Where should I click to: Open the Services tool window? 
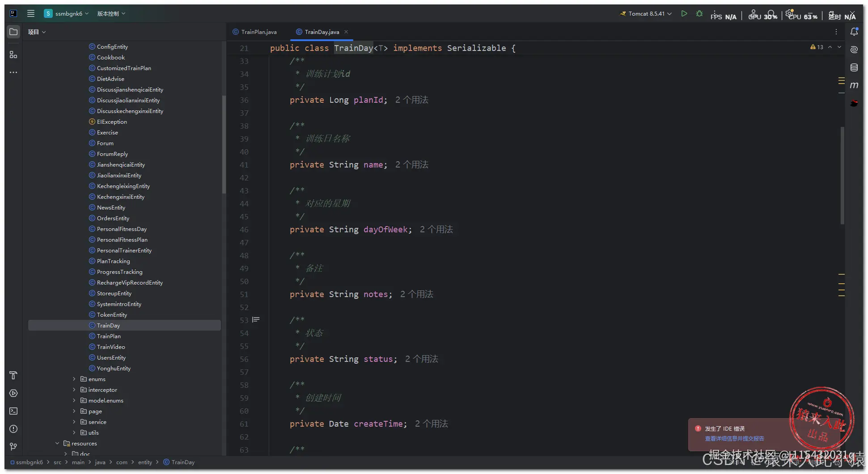(13, 393)
